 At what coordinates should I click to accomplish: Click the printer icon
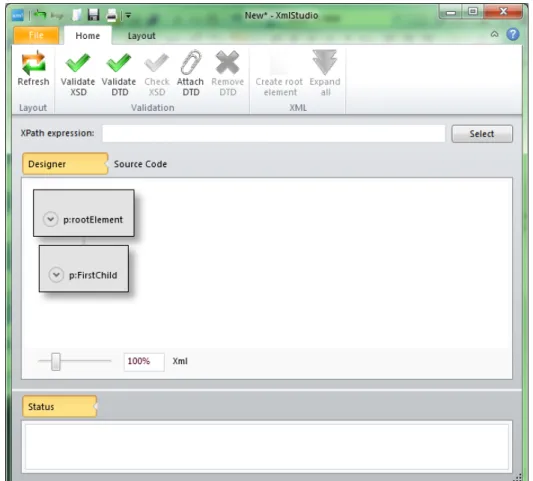pyautogui.click(x=111, y=15)
